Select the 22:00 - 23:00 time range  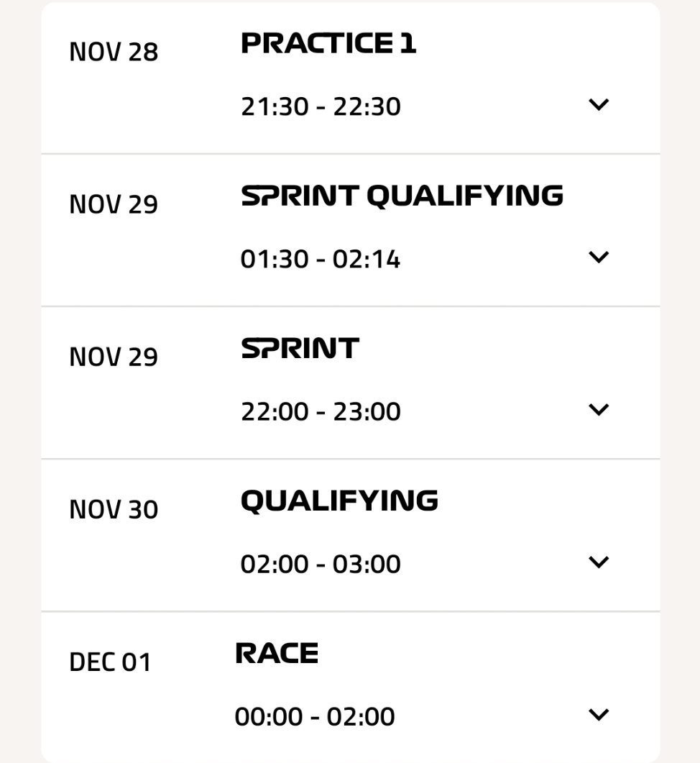coord(321,412)
